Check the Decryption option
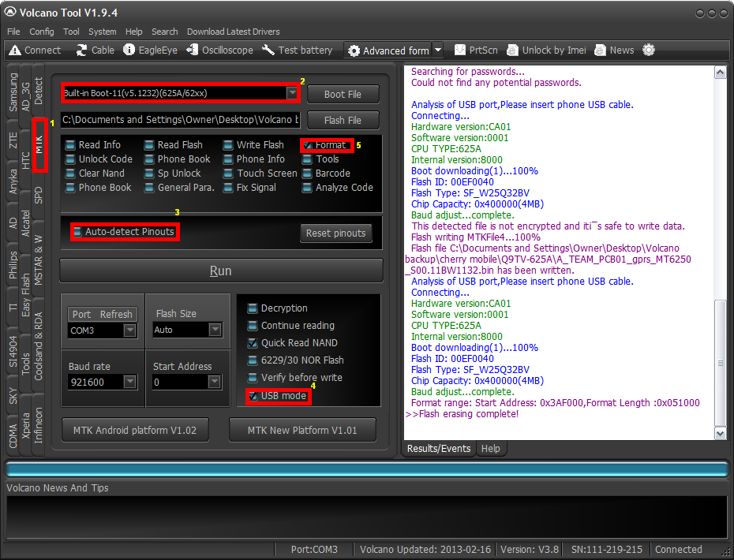 point(253,308)
